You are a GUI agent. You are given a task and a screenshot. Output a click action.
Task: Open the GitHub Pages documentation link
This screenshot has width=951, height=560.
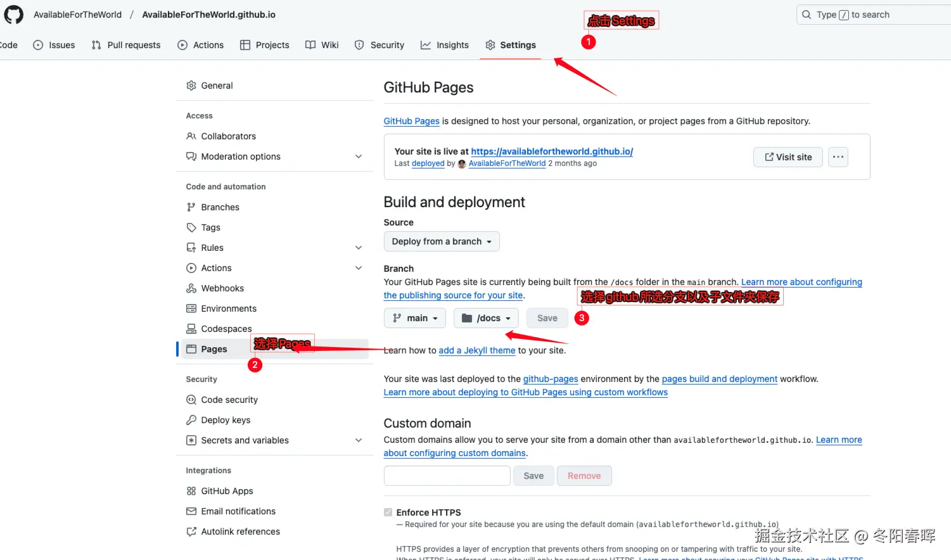[x=411, y=121]
